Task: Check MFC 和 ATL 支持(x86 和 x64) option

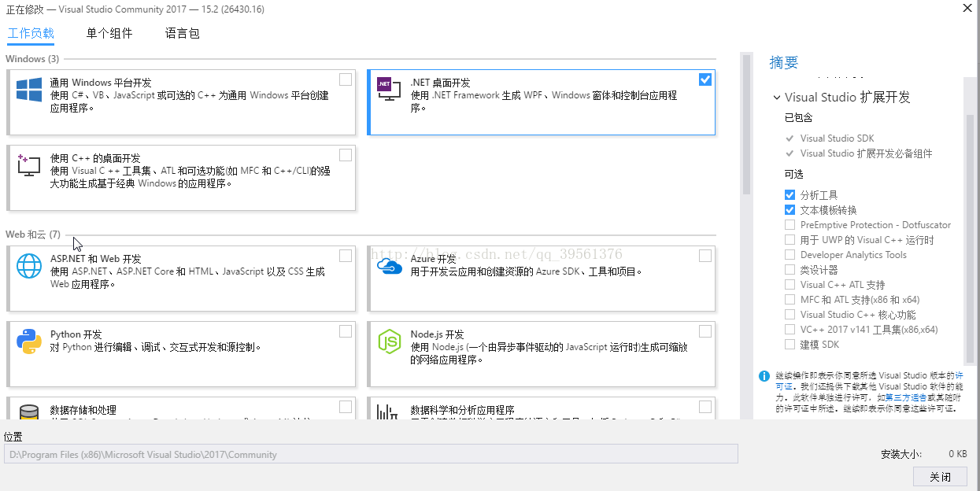Action: pyautogui.click(x=790, y=300)
